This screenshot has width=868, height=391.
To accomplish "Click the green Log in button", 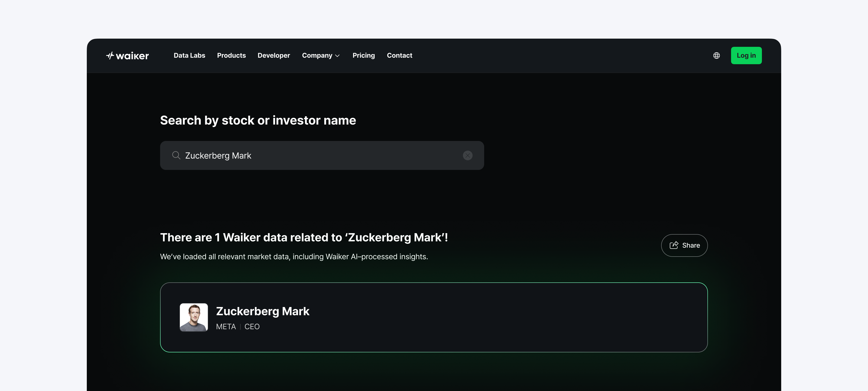I will [x=746, y=56].
